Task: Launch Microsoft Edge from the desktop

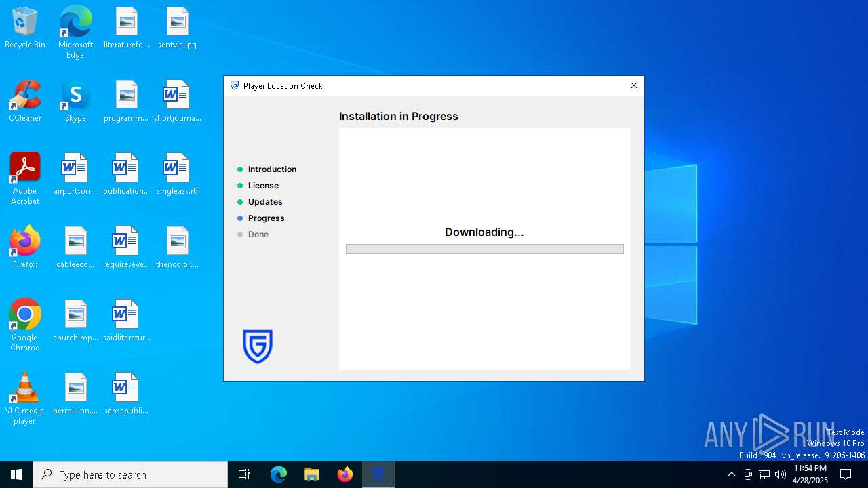Action: coord(75,33)
